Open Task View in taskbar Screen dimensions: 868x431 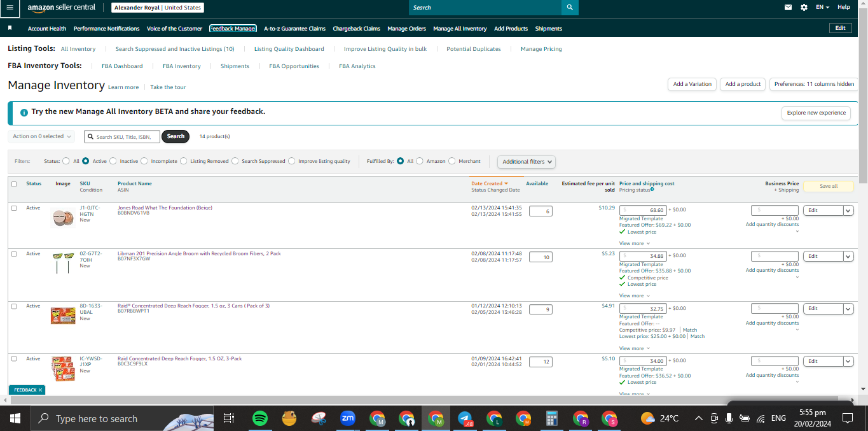point(230,418)
